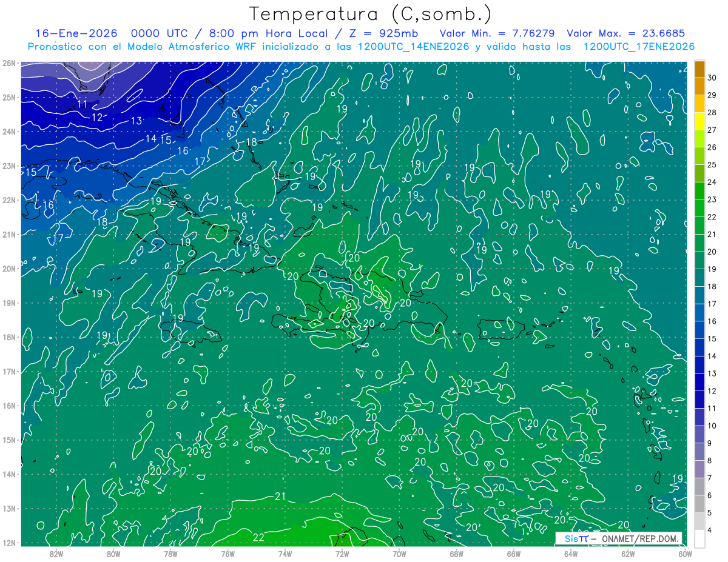Image resolution: width=728 pixels, height=562 pixels.
Task: Click the '0000 UTC' time text
Action: (160, 33)
